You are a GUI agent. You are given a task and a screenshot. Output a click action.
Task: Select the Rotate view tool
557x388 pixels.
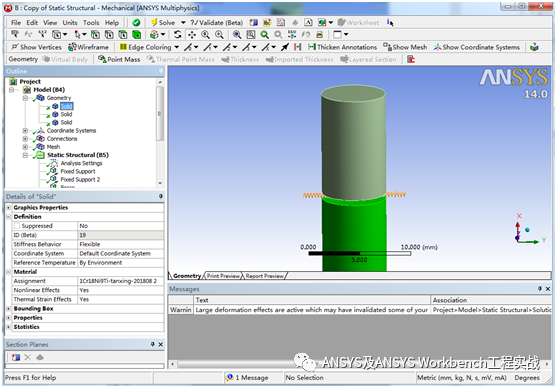point(178,34)
